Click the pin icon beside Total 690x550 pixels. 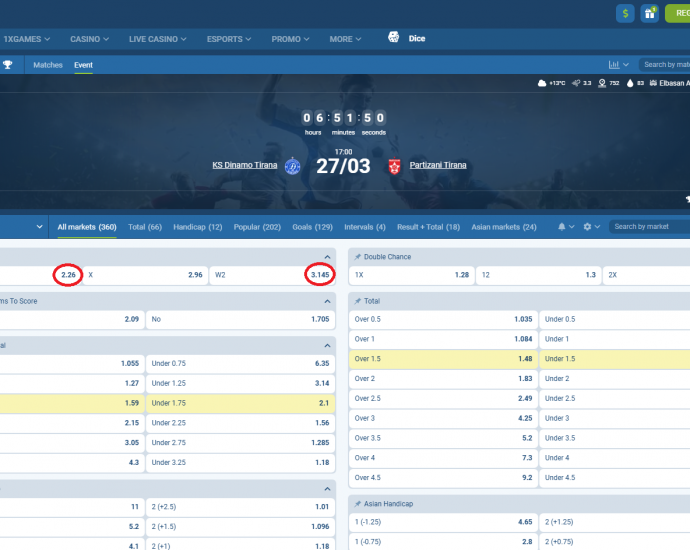coord(357,301)
